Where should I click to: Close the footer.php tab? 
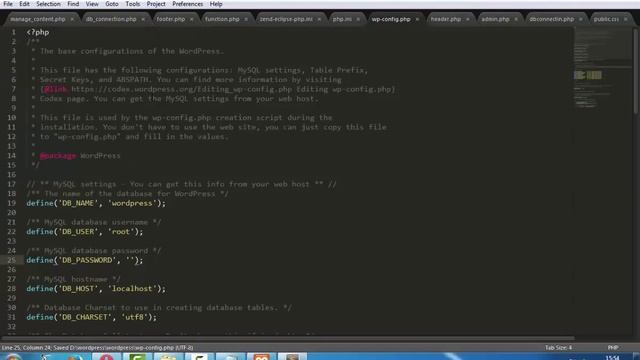(191, 19)
